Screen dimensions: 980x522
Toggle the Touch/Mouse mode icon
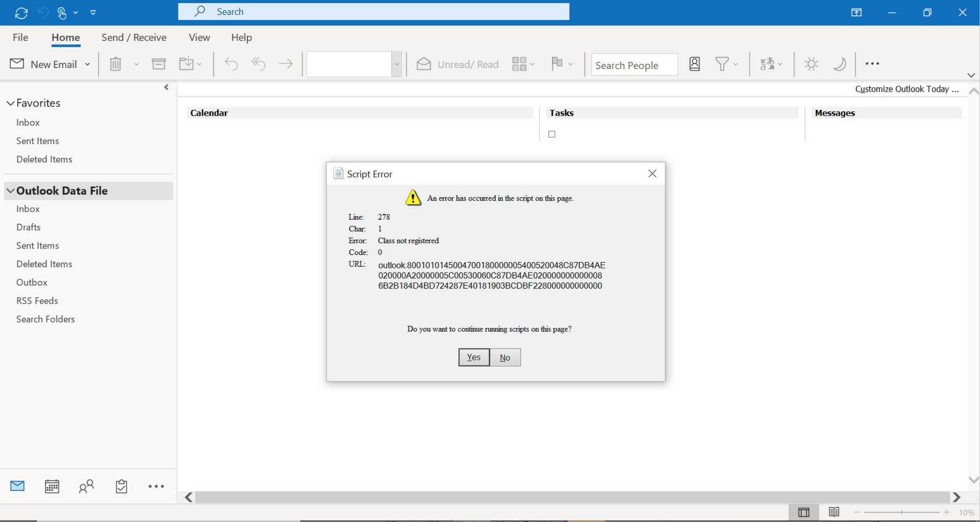[62, 13]
